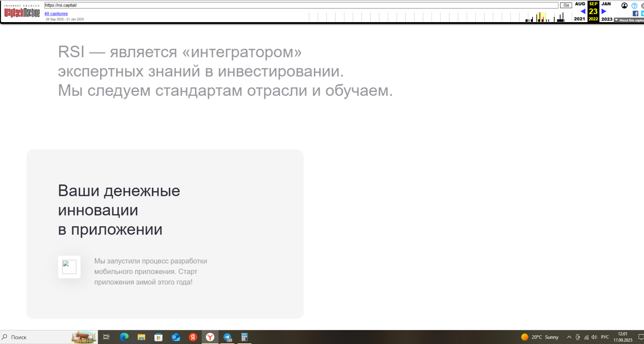Click the app icon in mobile app card
Screen dimensions: 644x344
(x=69, y=267)
